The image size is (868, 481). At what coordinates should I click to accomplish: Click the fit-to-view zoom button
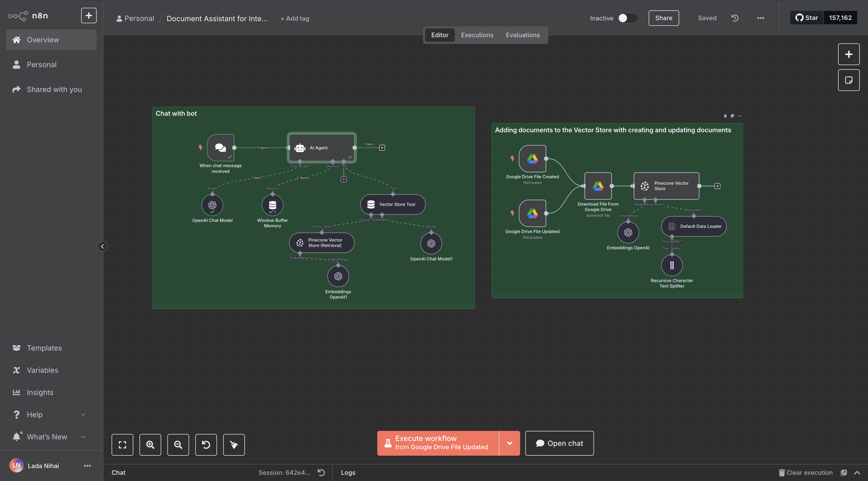click(x=122, y=445)
